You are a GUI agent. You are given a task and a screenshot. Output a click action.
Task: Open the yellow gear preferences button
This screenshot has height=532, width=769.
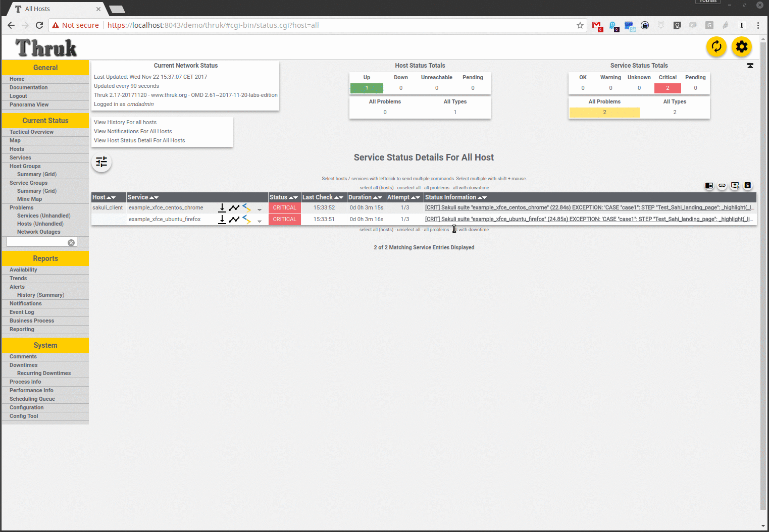tap(741, 47)
